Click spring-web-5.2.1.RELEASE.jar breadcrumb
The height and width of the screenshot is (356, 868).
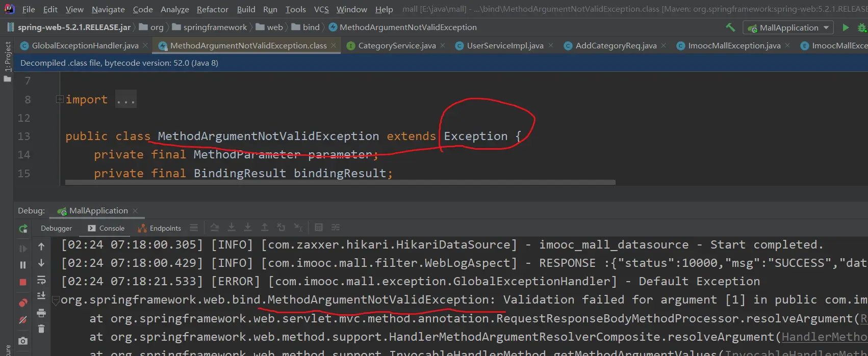click(x=69, y=28)
